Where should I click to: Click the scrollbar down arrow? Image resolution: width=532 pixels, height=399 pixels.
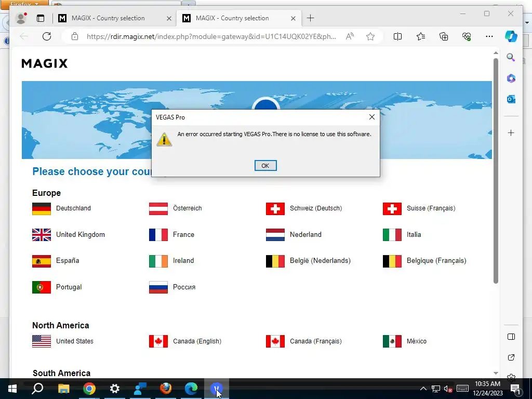(x=496, y=373)
